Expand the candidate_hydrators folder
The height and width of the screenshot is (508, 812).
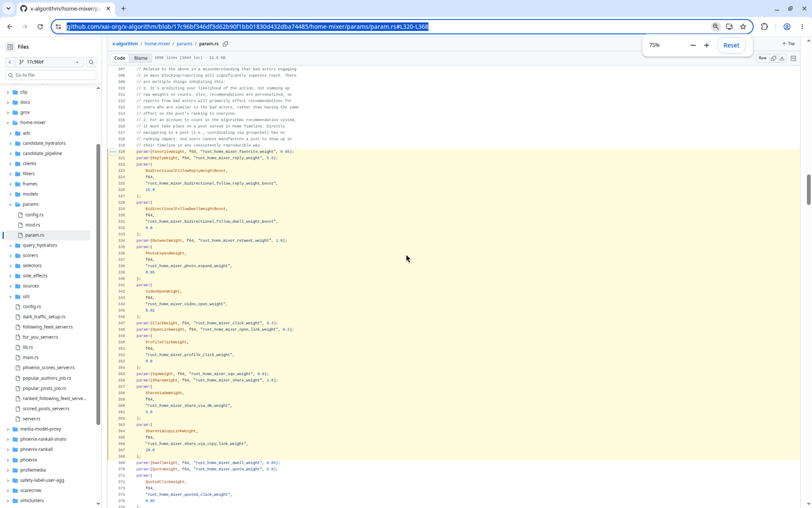coord(10,144)
